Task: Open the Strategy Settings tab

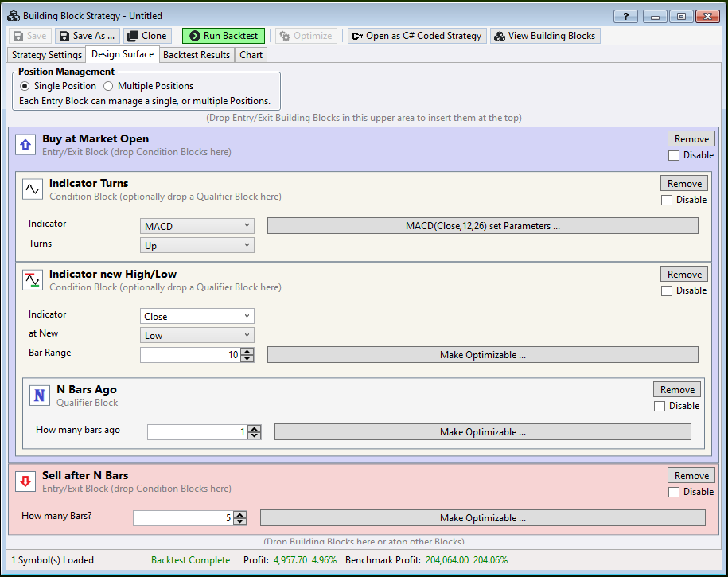Action: pyautogui.click(x=45, y=55)
